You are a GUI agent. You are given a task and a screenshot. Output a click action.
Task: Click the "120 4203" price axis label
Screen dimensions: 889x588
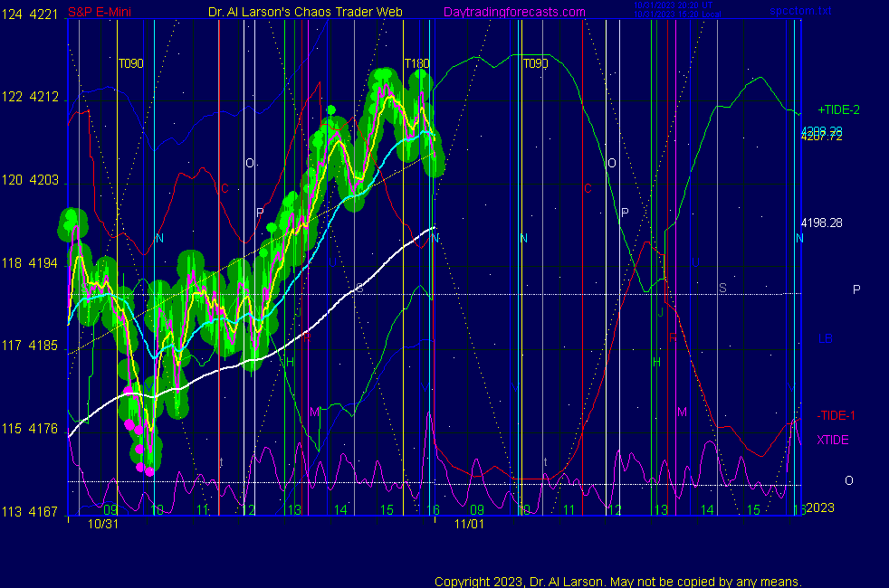(30, 180)
